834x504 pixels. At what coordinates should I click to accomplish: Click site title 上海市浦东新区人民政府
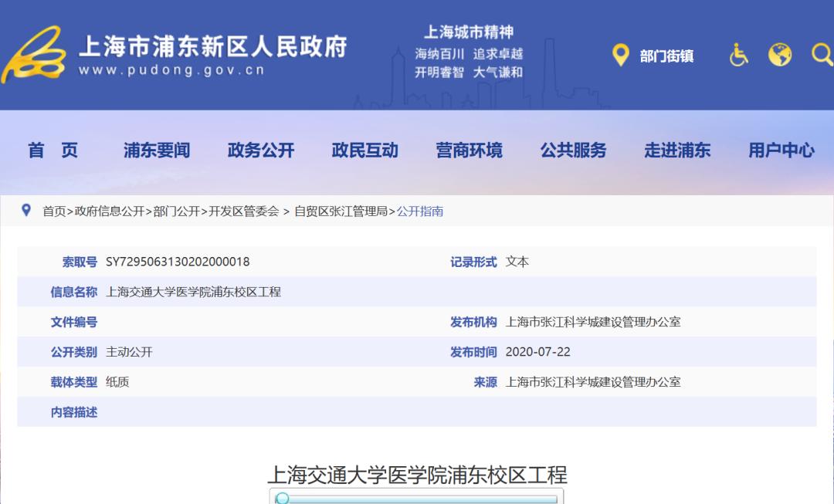(x=213, y=46)
